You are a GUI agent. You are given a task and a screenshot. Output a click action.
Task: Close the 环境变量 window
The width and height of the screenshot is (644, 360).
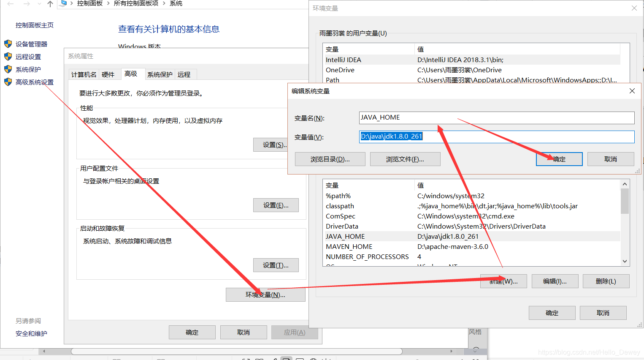(634, 8)
